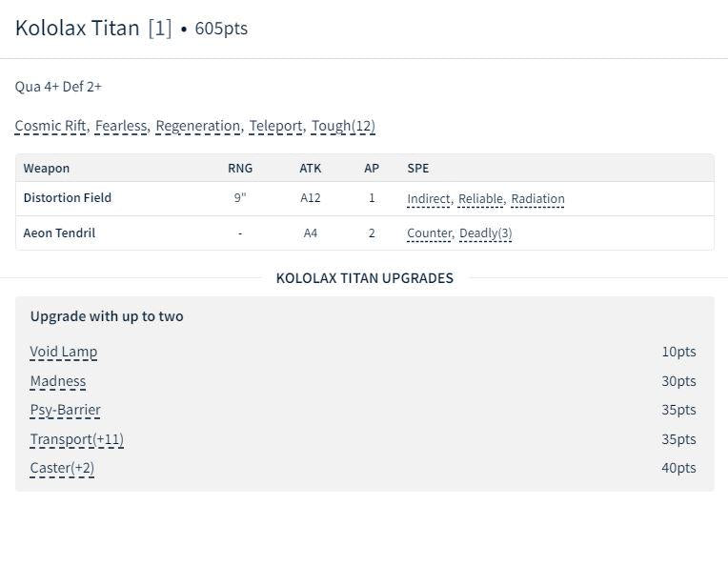Screen dimensions: 728x566
Task: Choose the Madness upgrade
Action: point(58,381)
